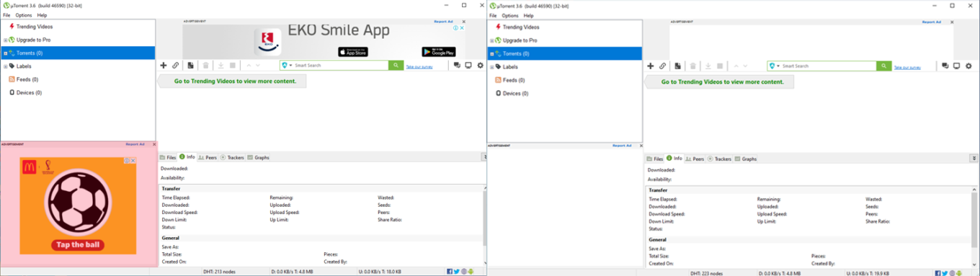This screenshot has width=980, height=276.
Task: Create new torrent file icon in left window
Action: pos(191,66)
